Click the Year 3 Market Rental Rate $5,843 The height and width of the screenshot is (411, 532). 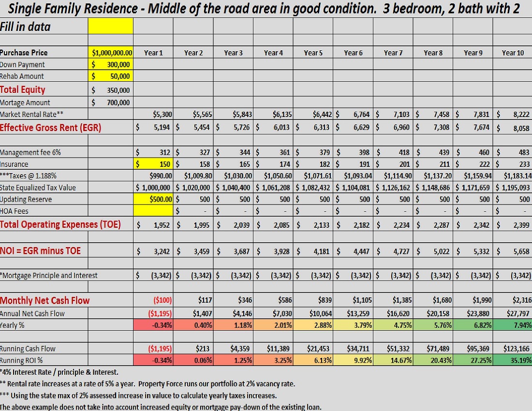tap(233, 114)
